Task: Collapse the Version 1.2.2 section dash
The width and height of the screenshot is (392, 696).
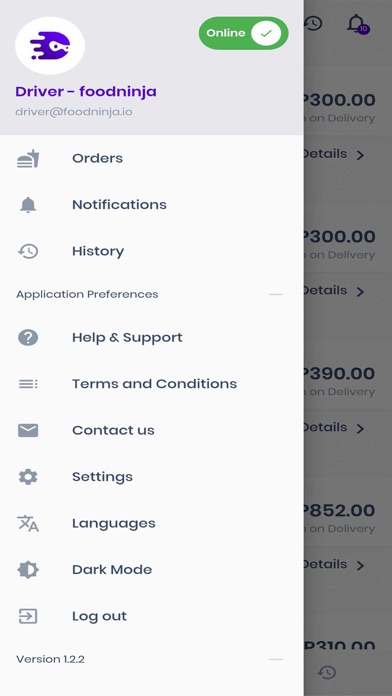Action: click(x=276, y=659)
